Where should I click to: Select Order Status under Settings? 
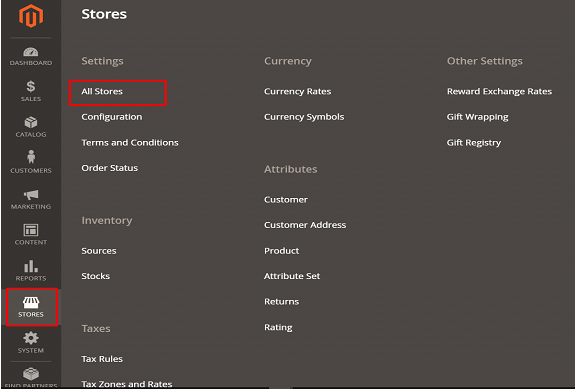110,168
